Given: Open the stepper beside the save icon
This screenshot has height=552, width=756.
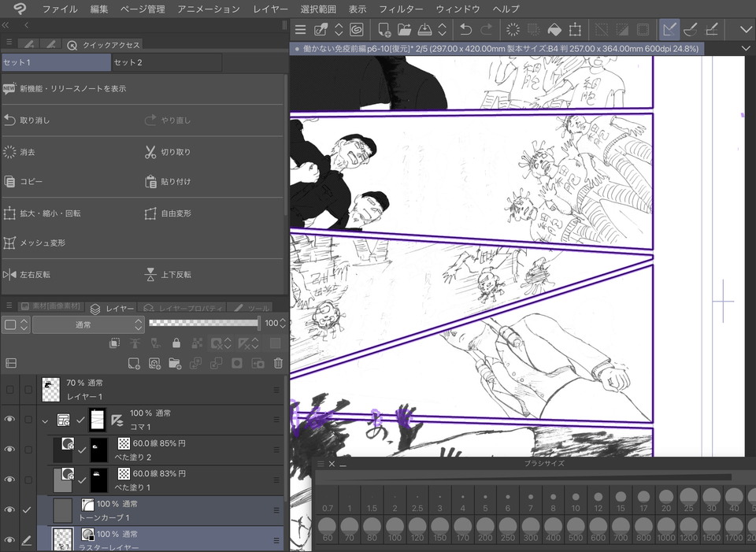Looking at the screenshot, I should tap(442, 30).
